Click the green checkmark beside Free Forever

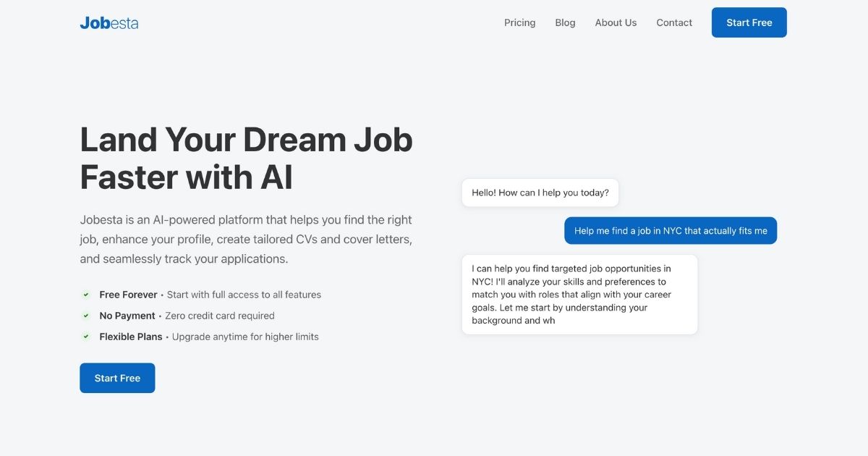(x=85, y=295)
